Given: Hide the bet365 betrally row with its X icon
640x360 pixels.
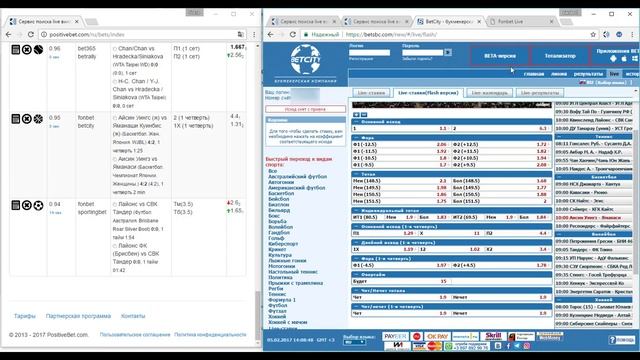Looking at the screenshot, I should pyautogui.click(x=27, y=50).
